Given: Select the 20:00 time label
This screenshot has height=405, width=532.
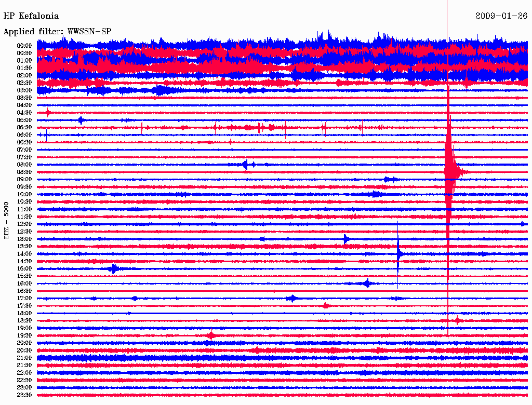Looking at the screenshot, I should pos(24,343).
